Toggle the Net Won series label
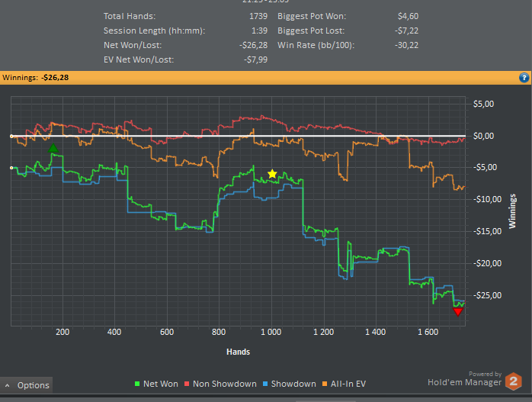Viewport: 532px width, 402px height. tap(159, 384)
